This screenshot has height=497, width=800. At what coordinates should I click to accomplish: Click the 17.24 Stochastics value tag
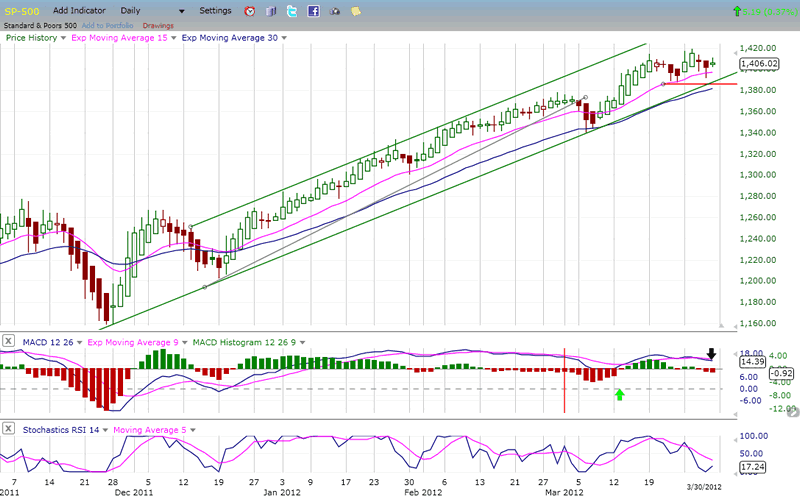point(752,467)
